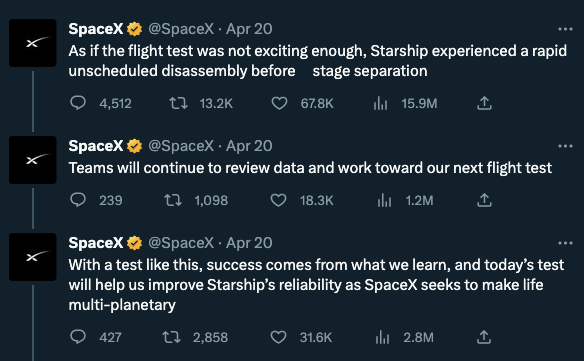This screenshot has height=361, width=584.
Task: Reply to the rapid unscheduled disassembly tweet
Action: pos(78,103)
